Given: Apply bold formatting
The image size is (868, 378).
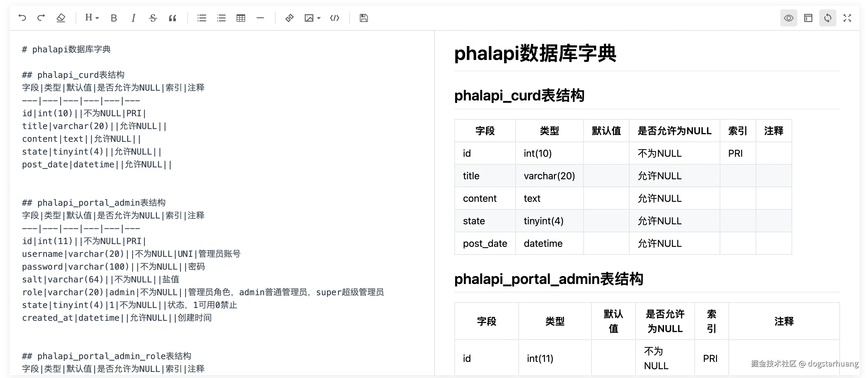Looking at the screenshot, I should (114, 18).
